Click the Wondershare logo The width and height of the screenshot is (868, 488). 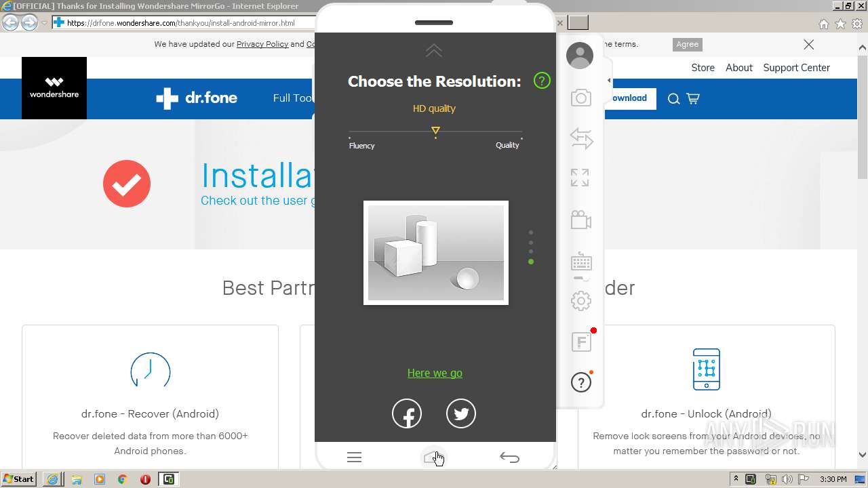pos(54,88)
